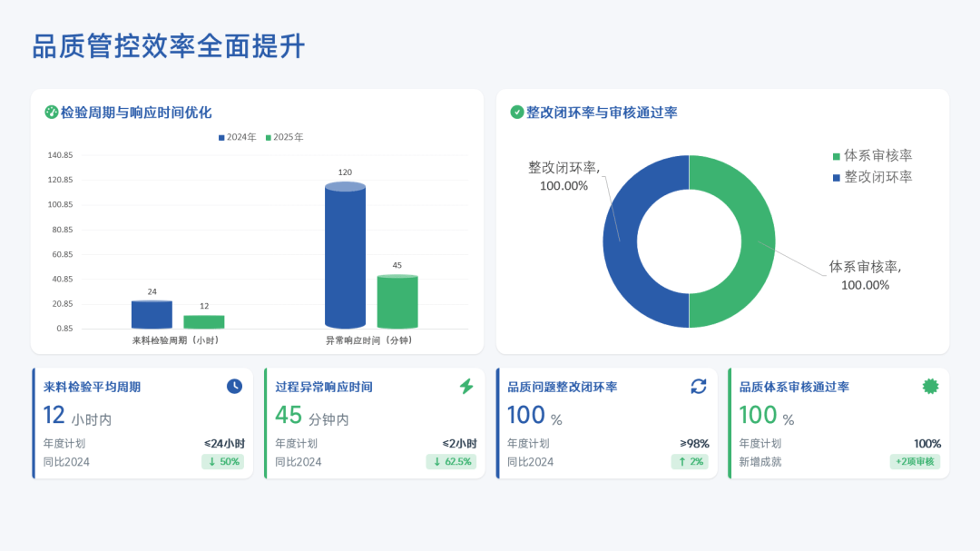Click the refresh arrows icon on 品质问题整改闭环率 card
Image resolution: width=980 pixels, height=551 pixels.
(x=699, y=386)
